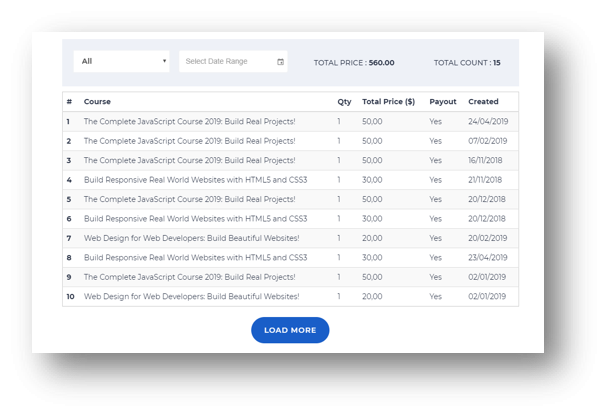Click the Course column header

tap(97, 102)
